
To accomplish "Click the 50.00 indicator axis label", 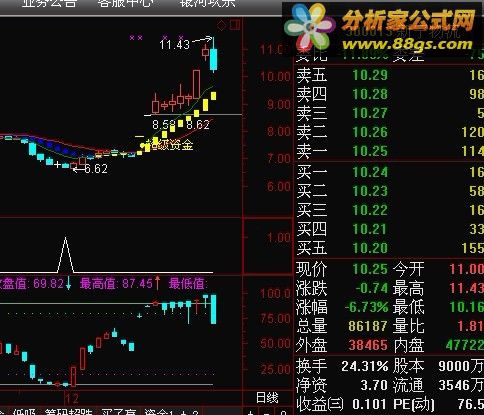I will 275,343.
